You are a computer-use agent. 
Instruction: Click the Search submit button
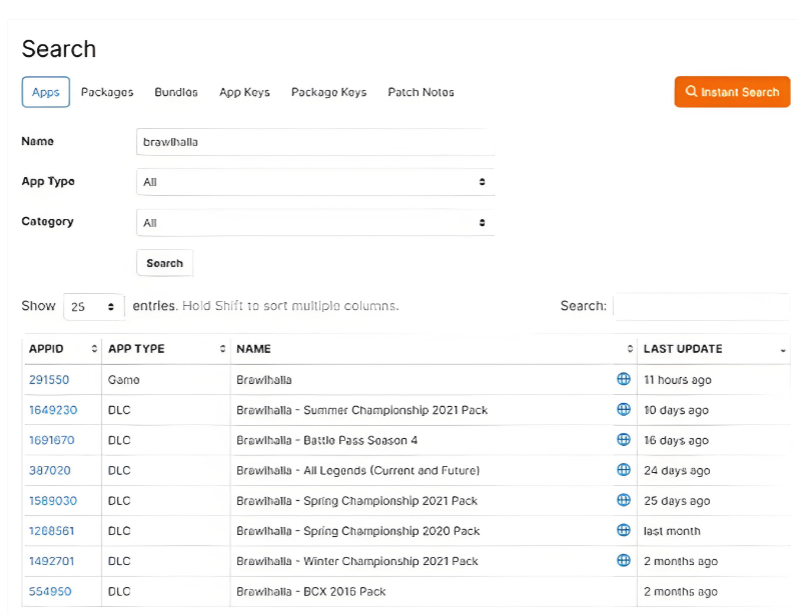pos(164,263)
